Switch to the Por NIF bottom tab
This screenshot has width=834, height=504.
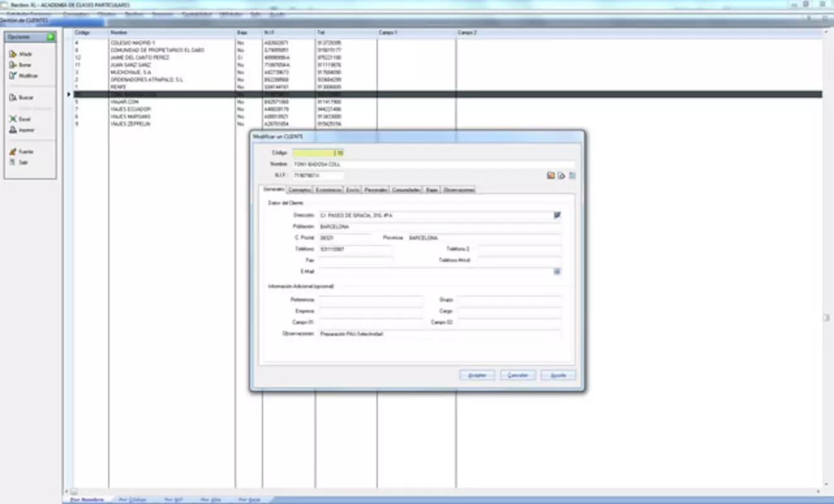point(173,500)
